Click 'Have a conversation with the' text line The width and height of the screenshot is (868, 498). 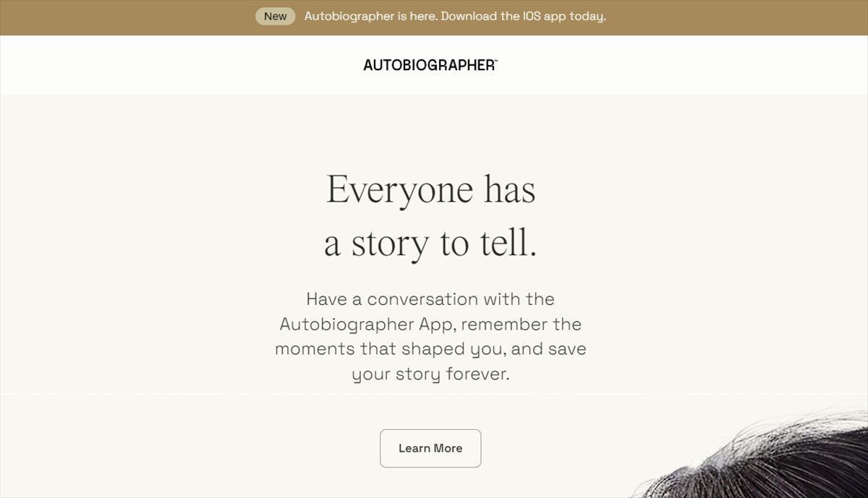pyautogui.click(x=430, y=299)
